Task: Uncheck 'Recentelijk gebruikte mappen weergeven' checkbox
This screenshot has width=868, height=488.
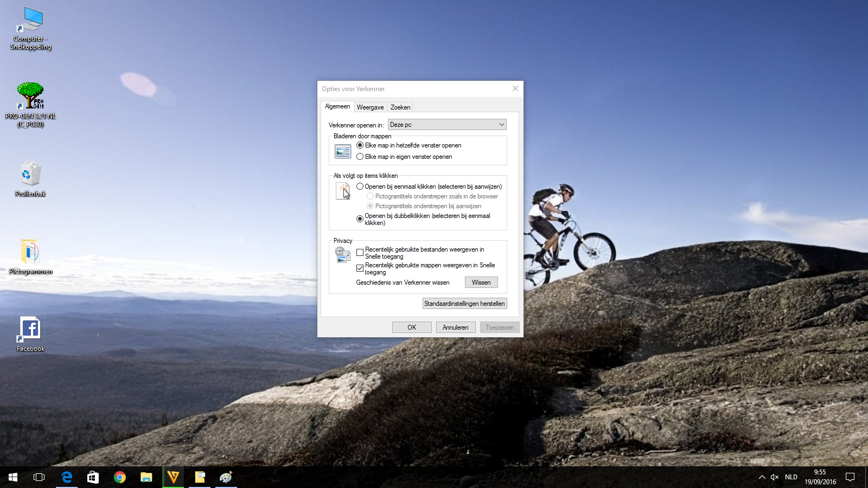Action: click(360, 268)
